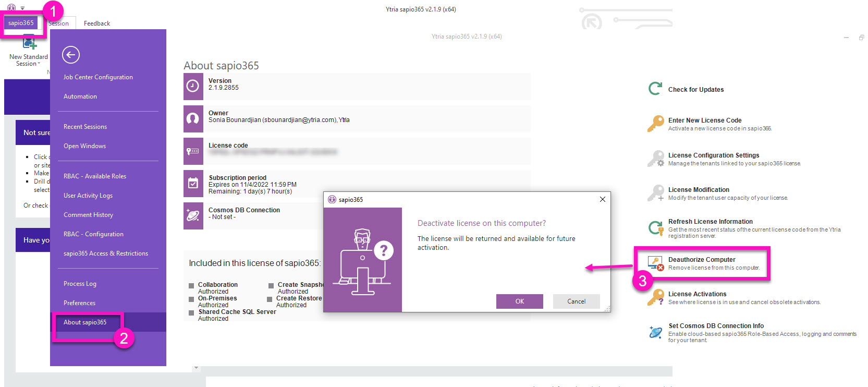868x387 pixels.
Task: Select Automation in the purple menu
Action: click(x=80, y=96)
